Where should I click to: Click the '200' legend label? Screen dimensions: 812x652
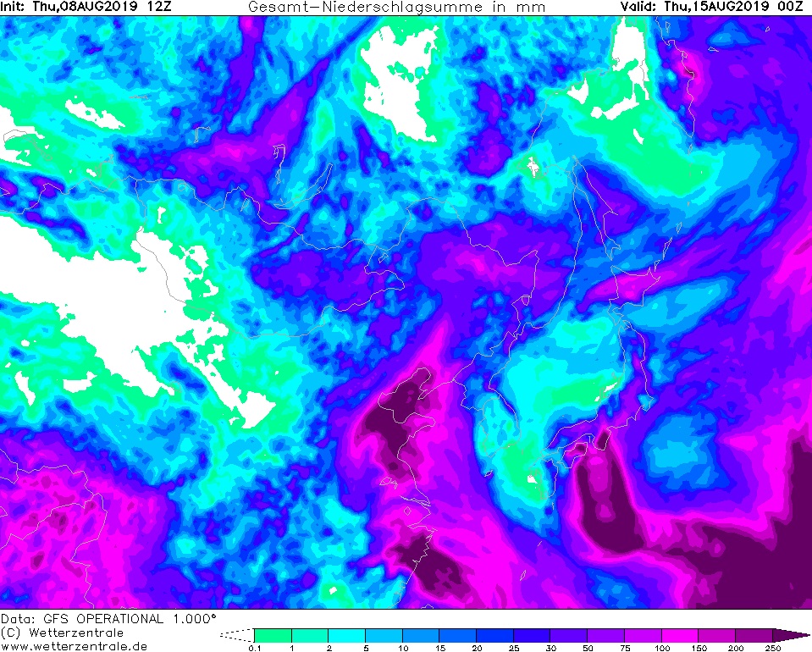click(x=736, y=648)
